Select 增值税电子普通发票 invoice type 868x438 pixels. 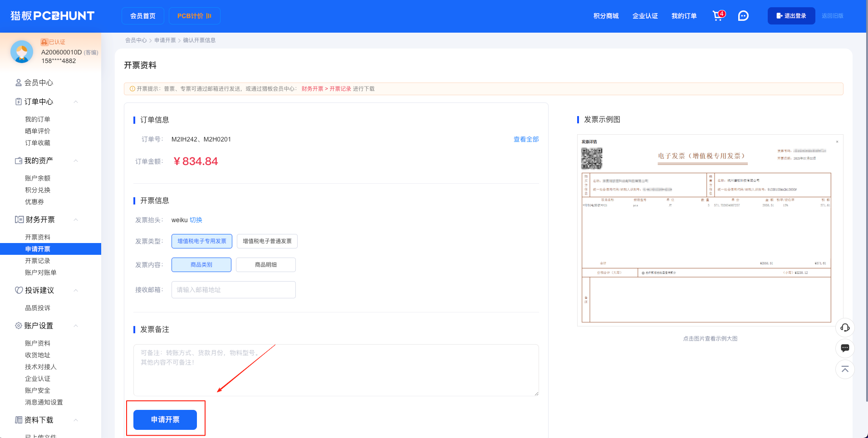click(x=267, y=241)
